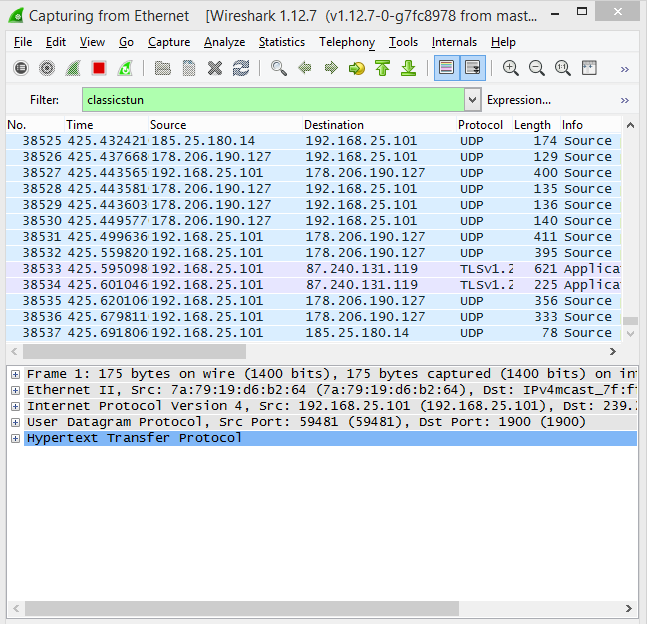Screen dimensions: 647x624
Task: Sort by Protocol column header
Action: pyautogui.click(x=484, y=125)
